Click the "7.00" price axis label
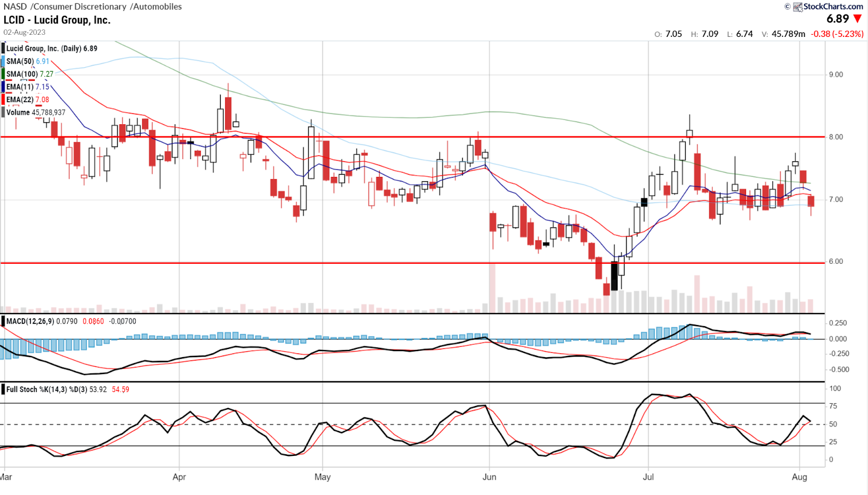868x495 pixels. pos(836,199)
